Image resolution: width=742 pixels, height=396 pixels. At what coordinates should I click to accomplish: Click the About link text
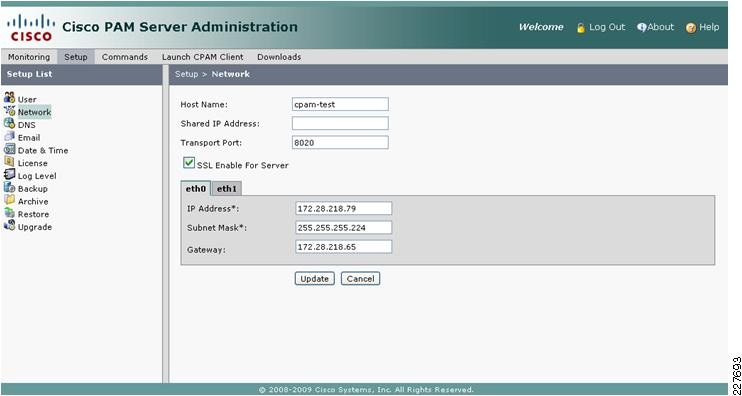pos(661,27)
